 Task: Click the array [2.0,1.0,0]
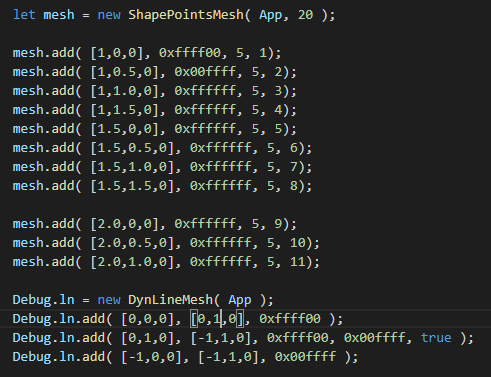132,262
